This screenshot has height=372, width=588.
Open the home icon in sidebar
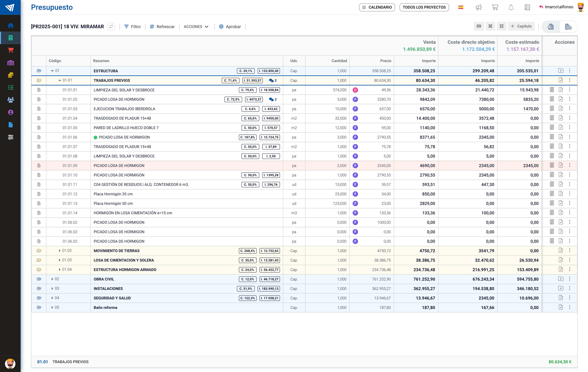[10, 25]
